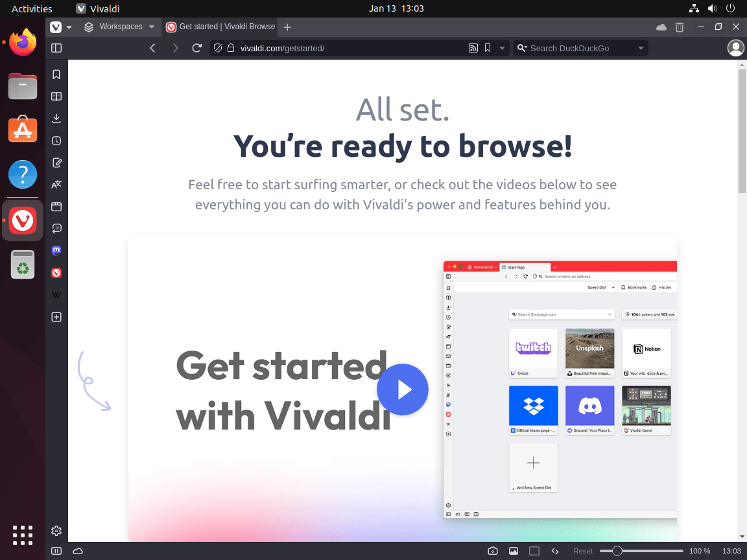Open the Wikipedia web panel
The image size is (747, 560).
click(56, 295)
